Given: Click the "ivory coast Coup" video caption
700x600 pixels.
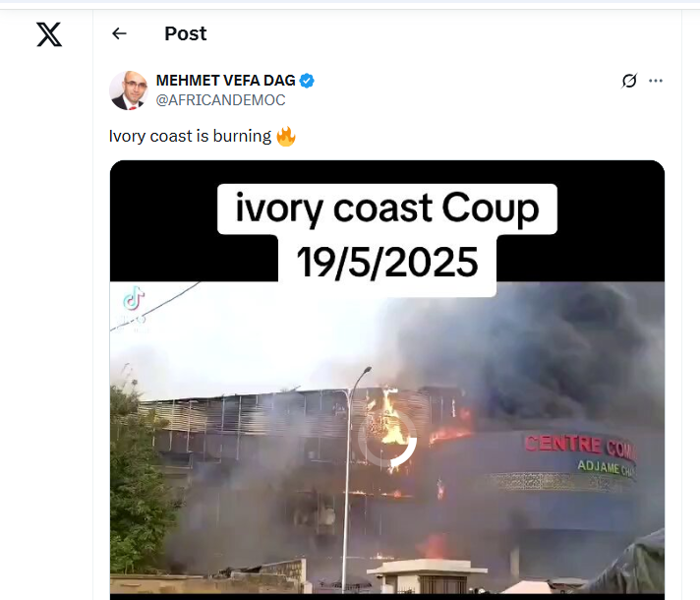Looking at the screenshot, I should 387,209.
